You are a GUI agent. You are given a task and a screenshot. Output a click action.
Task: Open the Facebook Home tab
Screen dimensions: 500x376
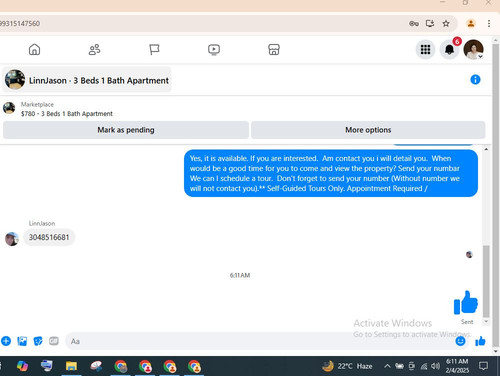click(x=34, y=50)
